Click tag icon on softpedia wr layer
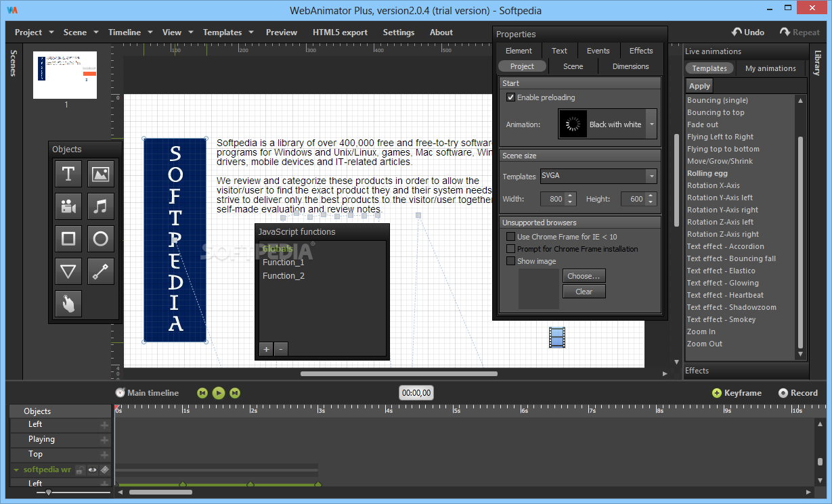Image resolution: width=832 pixels, height=504 pixels. (x=105, y=469)
